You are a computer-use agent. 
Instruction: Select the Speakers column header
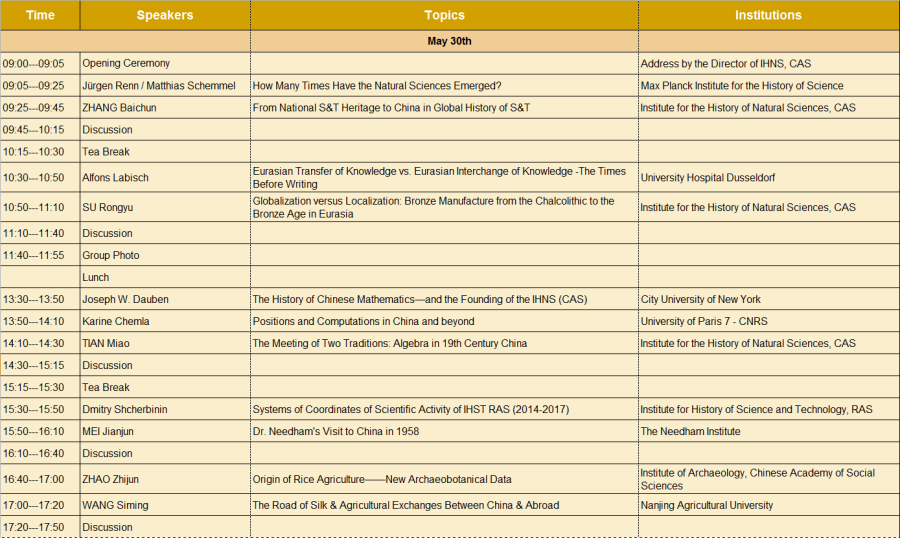(165, 15)
